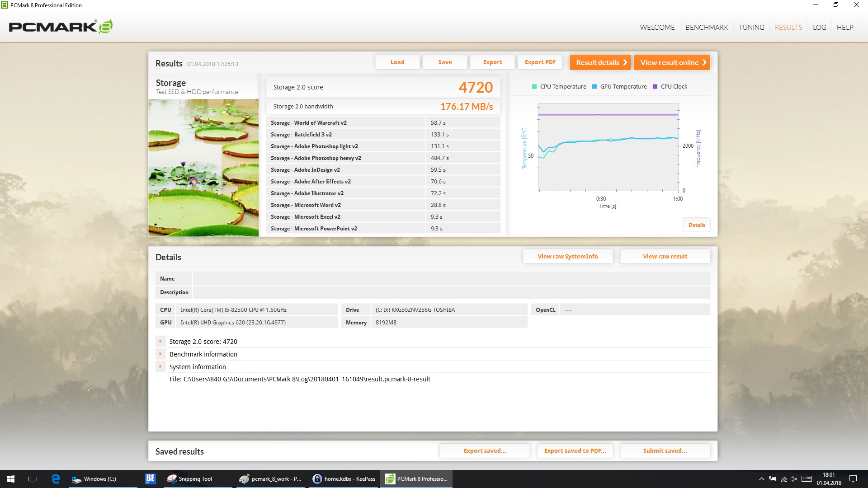Go to the WELCOME tab
Screen dimensions: 868x488
(657, 27)
